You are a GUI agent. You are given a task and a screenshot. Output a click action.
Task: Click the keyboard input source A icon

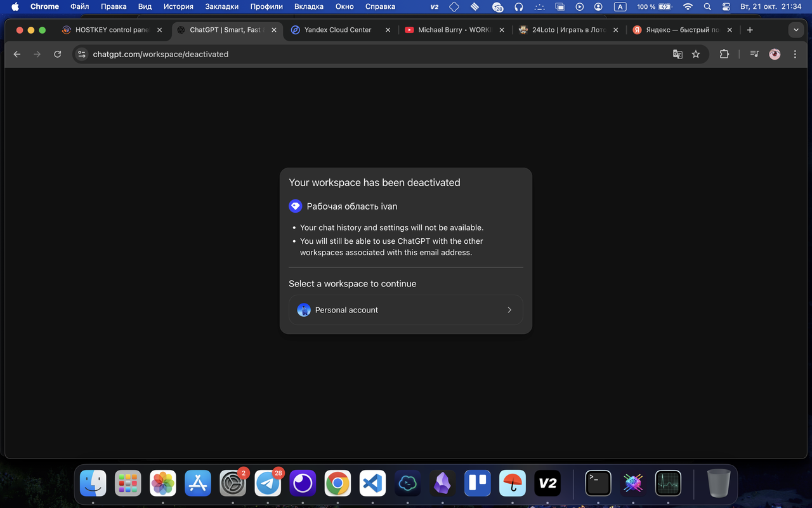pyautogui.click(x=620, y=6)
